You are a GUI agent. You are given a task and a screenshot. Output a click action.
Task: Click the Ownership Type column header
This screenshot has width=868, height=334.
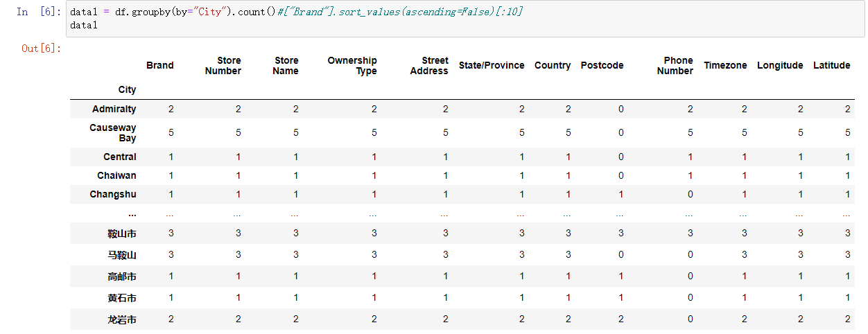tap(352, 65)
